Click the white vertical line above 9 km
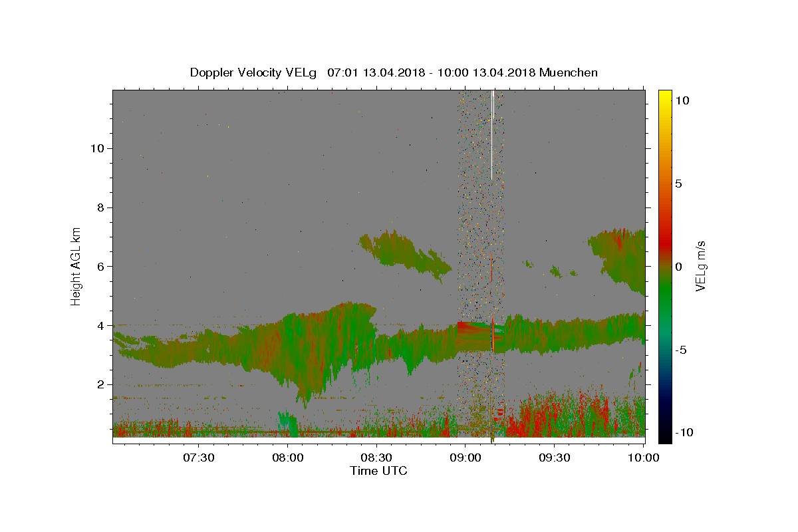 tap(492, 134)
